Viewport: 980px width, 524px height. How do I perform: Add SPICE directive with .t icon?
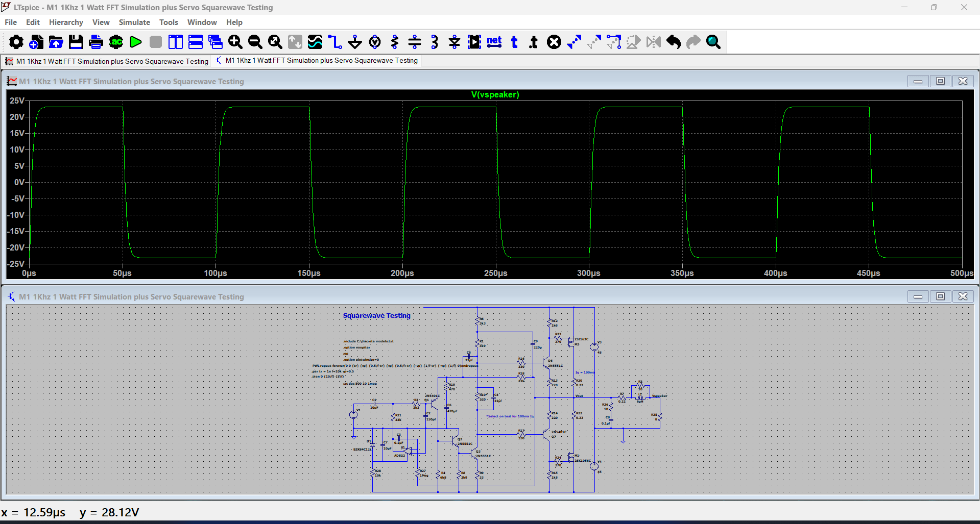[x=534, y=42]
